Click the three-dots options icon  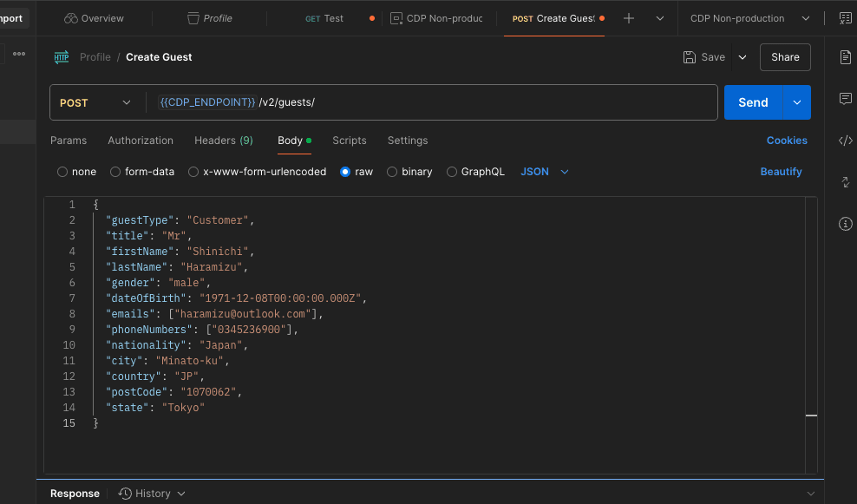coord(19,54)
